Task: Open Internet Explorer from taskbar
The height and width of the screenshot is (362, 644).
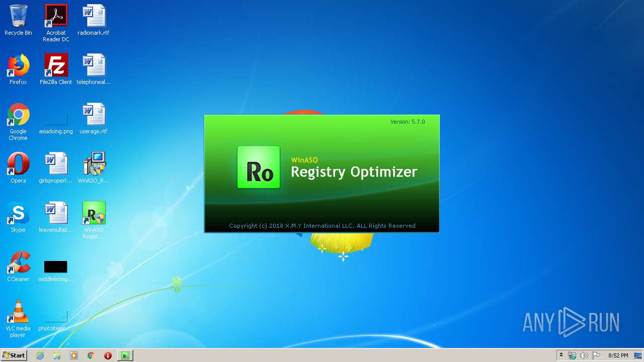Action: point(40,355)
